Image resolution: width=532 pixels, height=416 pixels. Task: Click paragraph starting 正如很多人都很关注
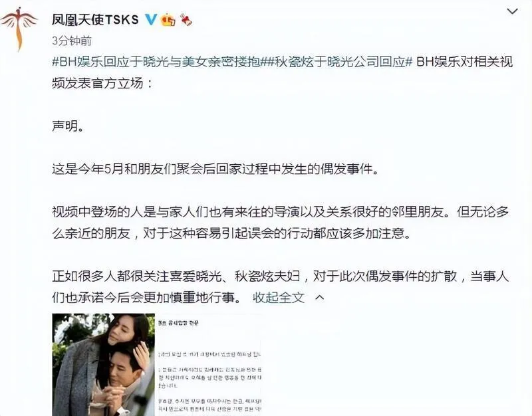coord(281,287)
